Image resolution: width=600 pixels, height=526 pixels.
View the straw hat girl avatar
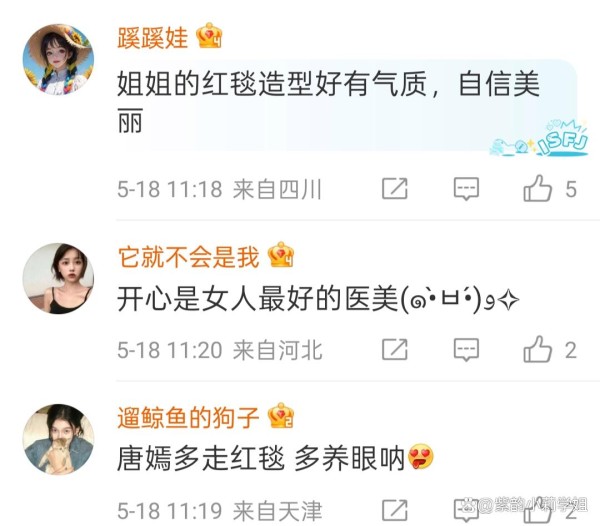[x=58, y=59]
